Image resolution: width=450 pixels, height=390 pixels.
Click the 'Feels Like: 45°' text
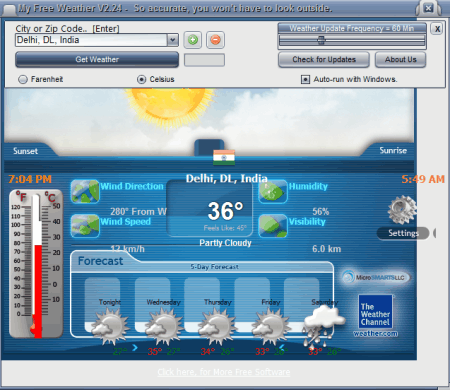[x=225, y=228]
